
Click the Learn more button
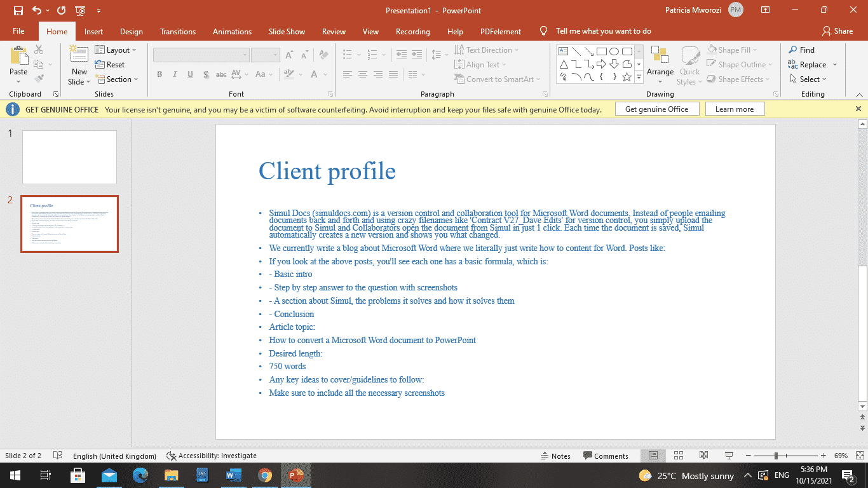pos(735,109)
